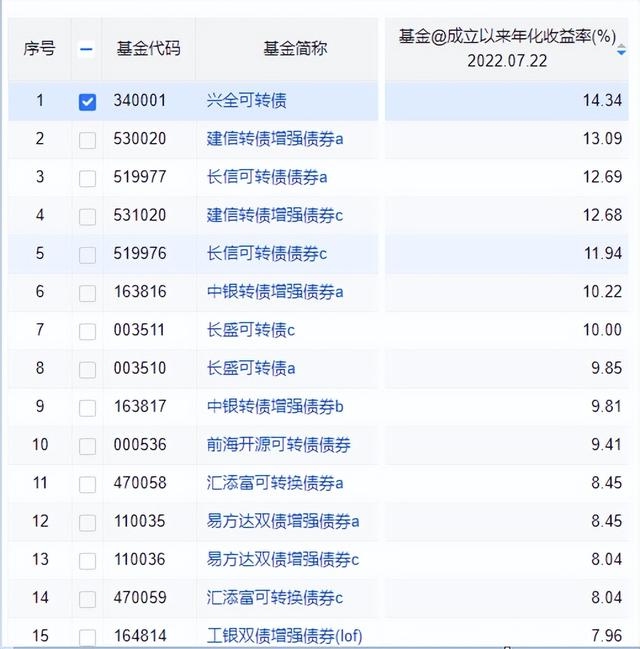Uncheck the checkbox for fund 340001
Image resolution: width=640 pixels, height=649 pixels.
87,101
